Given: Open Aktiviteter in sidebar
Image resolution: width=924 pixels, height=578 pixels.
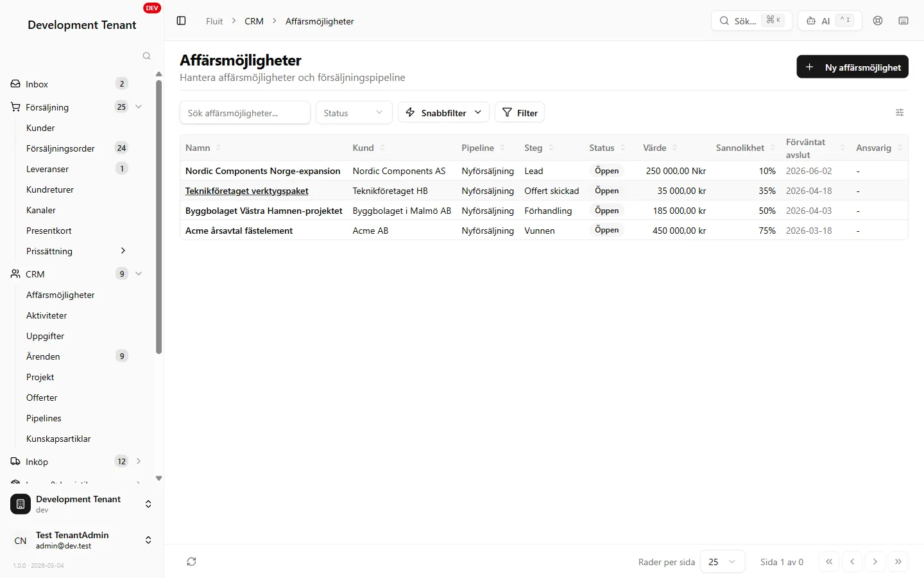Looking at the screenshot, I should 46,315.
